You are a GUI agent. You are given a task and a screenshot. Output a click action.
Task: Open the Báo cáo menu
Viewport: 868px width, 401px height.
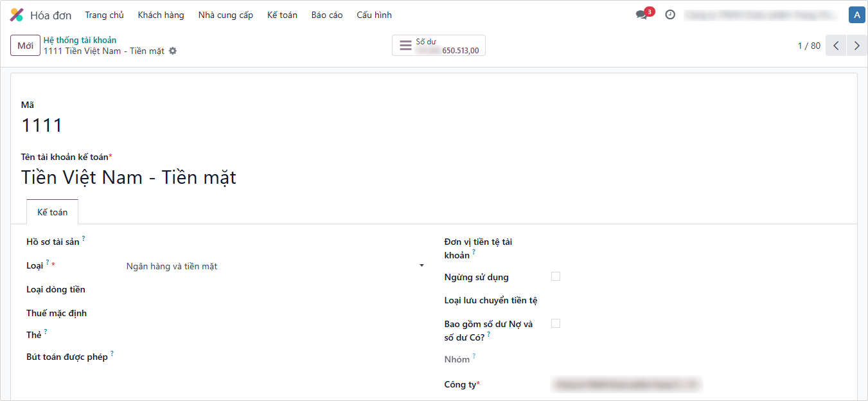pyautogui.click(x=327, y=15)
